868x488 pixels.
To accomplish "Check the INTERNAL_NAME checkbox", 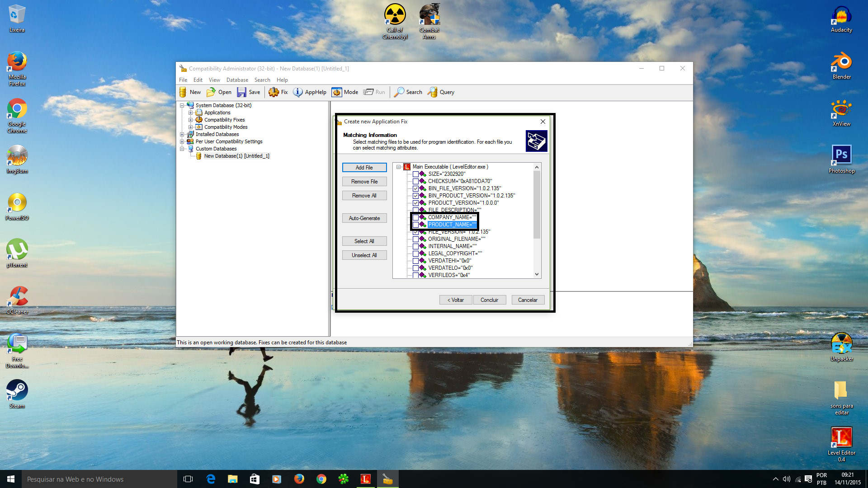I will (415, 246).
